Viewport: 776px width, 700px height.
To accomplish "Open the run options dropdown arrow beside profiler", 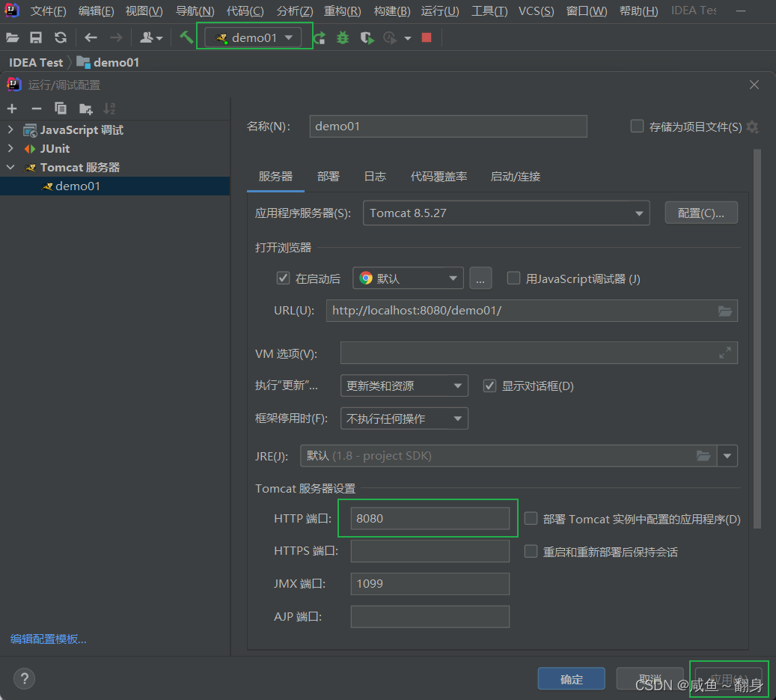I will pos(408,38).
